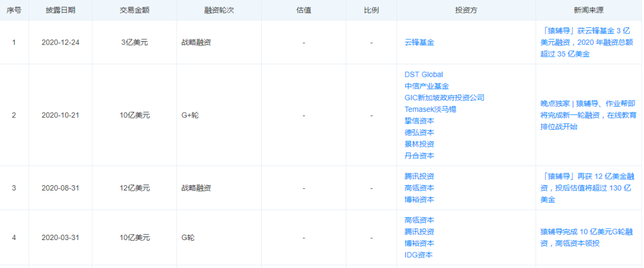Click the 披露日期 column header
644x268 pixels.
tap(60, 10)
